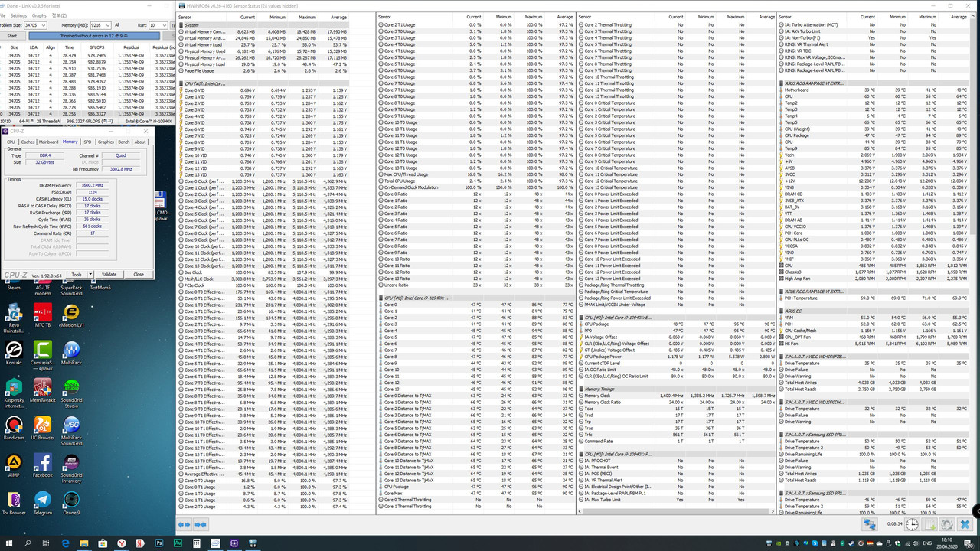Open Tor Browser desktop shortcut
980x551 pixels.
(14, 505)
